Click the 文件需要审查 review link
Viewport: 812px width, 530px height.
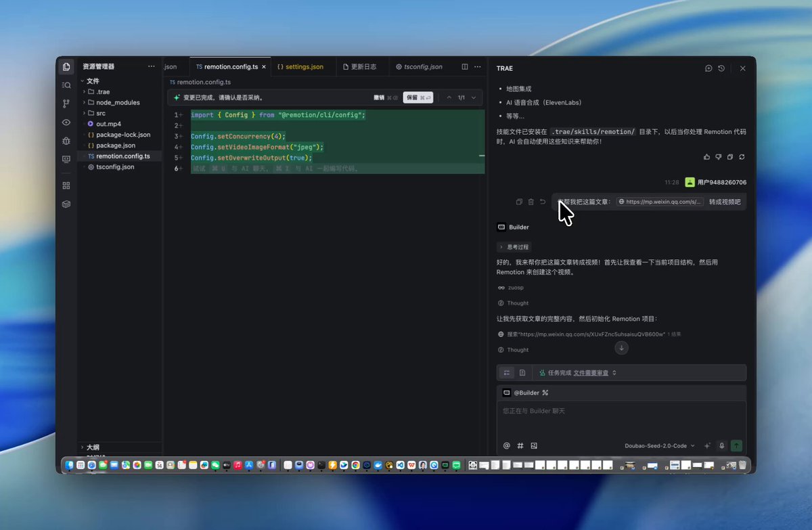pos(591,372)
